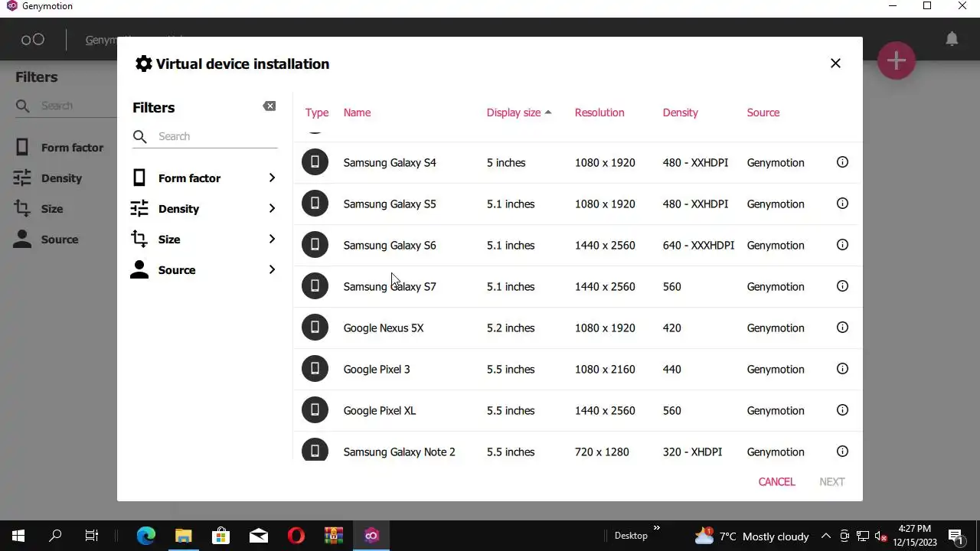Show info for Samsung Galaxy S7
Screen dimensions: 980x551
point(842,286)
